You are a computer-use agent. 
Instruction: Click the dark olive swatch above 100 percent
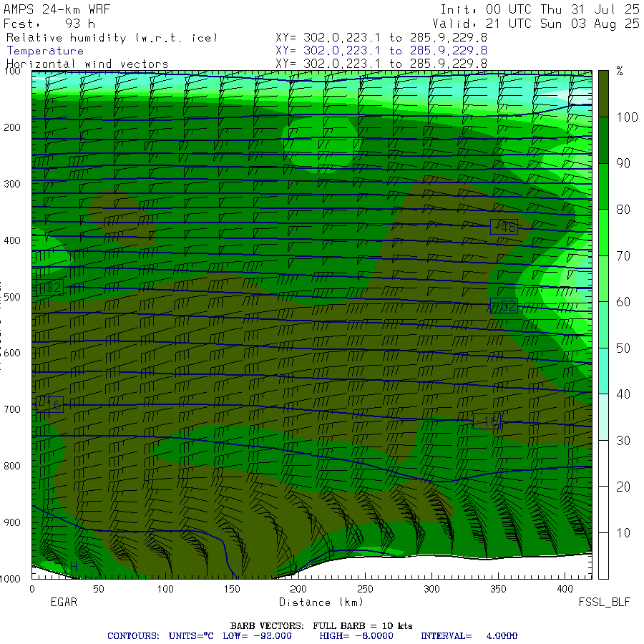(603, 94)
